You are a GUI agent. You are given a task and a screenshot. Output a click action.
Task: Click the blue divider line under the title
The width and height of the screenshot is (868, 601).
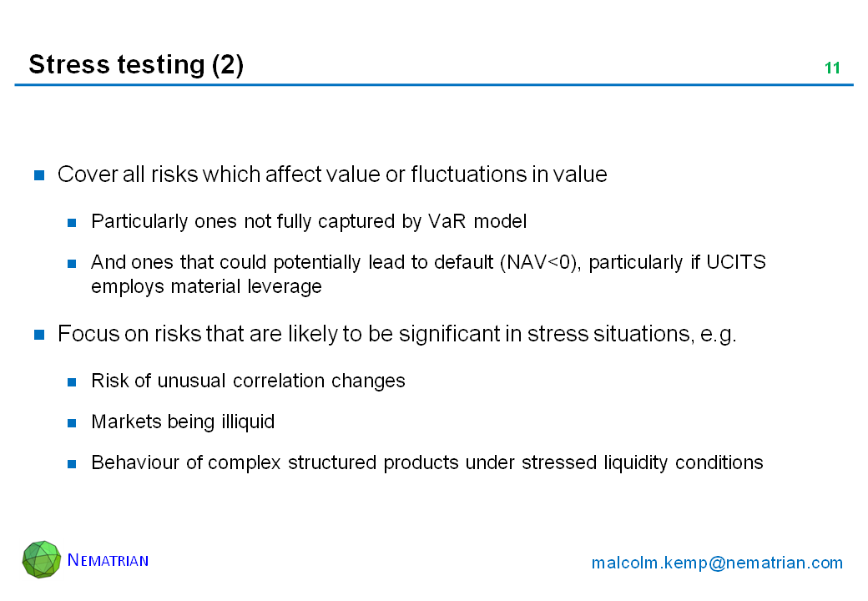coord(434,85)
